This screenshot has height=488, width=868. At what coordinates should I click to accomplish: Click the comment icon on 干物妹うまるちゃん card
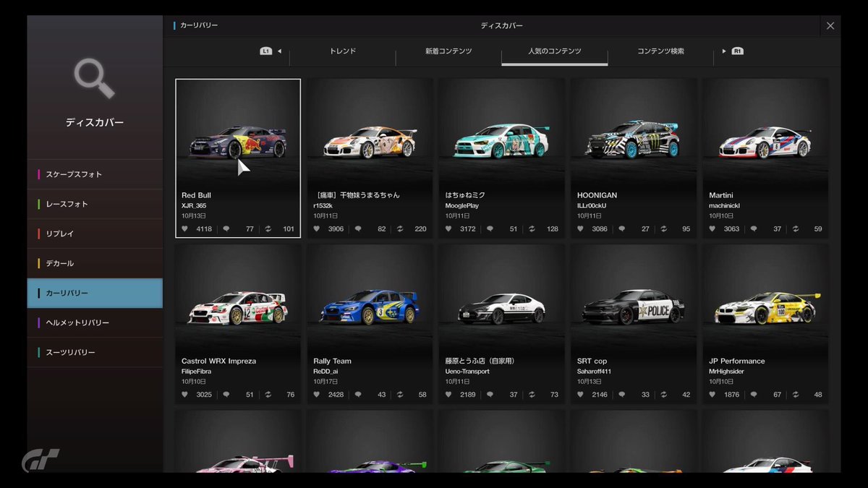[x=358, y=229]
